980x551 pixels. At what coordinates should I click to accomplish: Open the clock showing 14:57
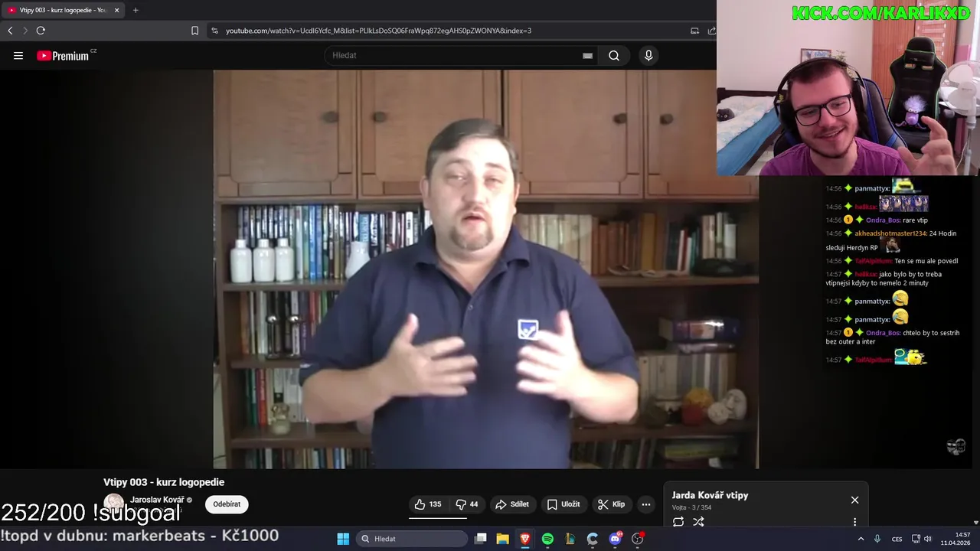click(x=955, y=539)
